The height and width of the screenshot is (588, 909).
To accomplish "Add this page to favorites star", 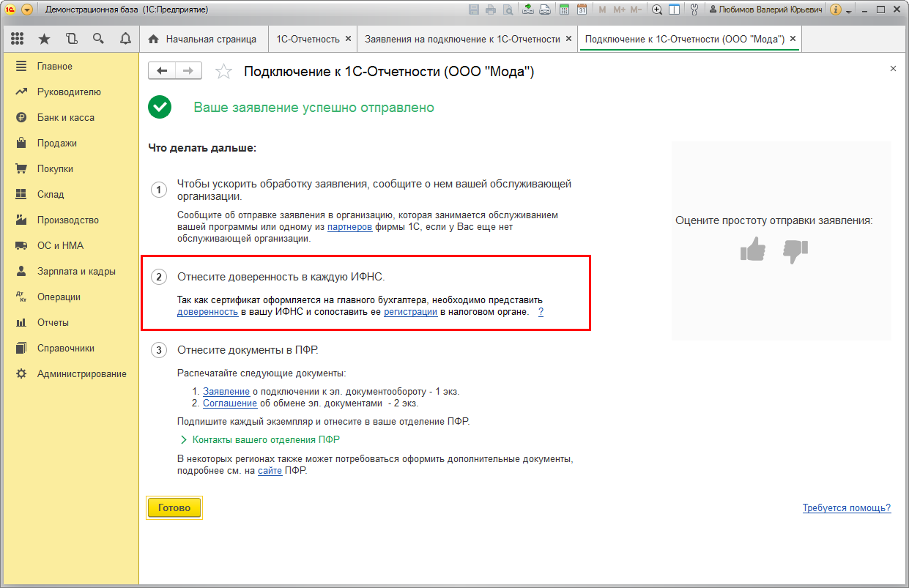I will 223,72.
